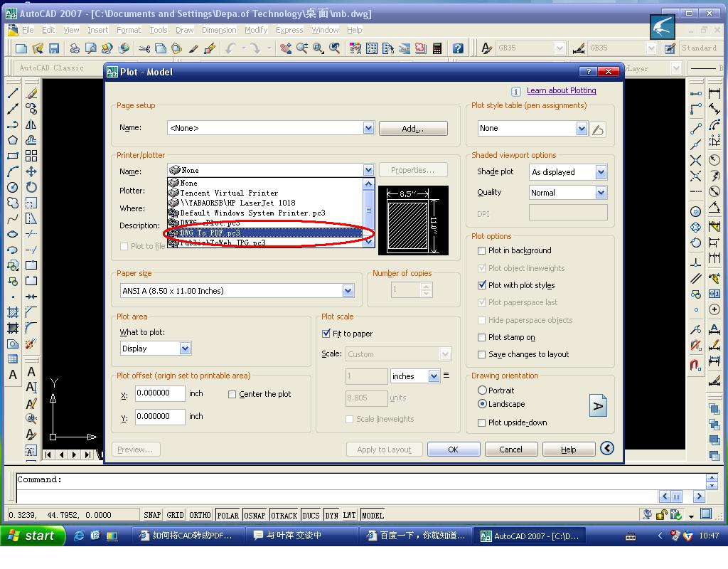Image resolution: width=728 pixels, height=569 pixels.
Task: Open Plot style table dropdown
Action: point(582,128)
